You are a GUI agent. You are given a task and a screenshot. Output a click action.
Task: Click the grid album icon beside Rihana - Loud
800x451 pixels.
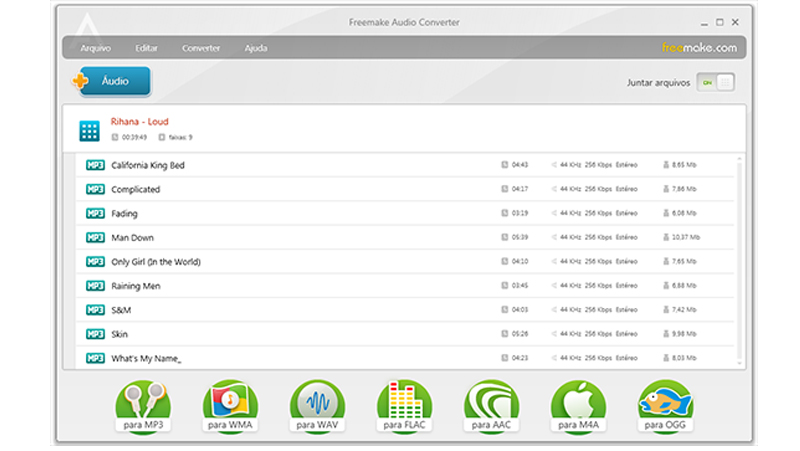(89, 131)
